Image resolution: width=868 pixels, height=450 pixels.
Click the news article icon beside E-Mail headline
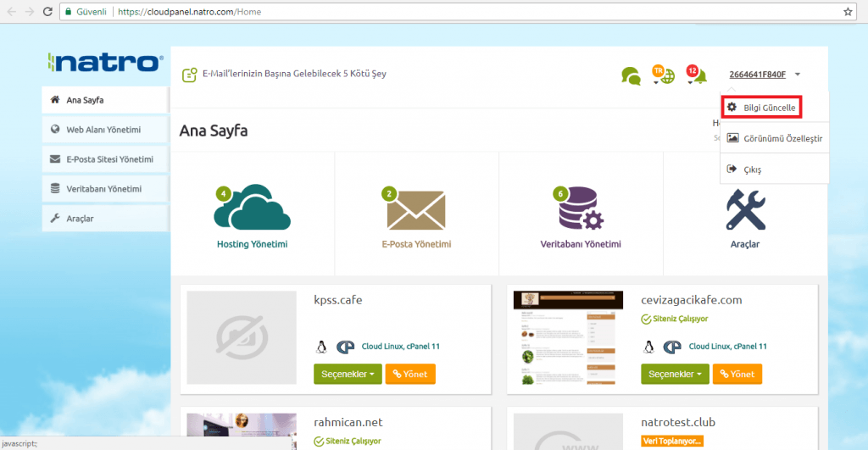(189, 75)
